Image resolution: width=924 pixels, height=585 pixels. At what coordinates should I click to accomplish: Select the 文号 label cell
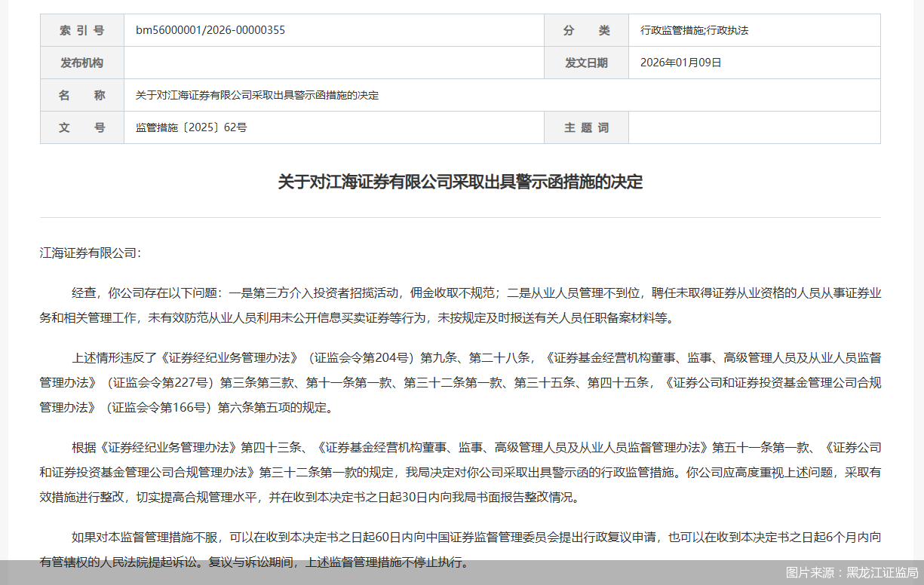click(x=82, y=127)
